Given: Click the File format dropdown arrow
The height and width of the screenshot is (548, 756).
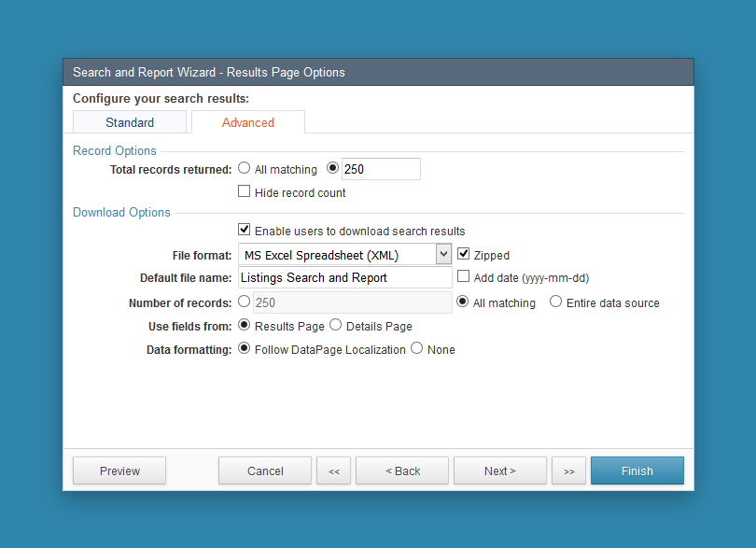Looking at the screenshot, I should coord(443,254).
